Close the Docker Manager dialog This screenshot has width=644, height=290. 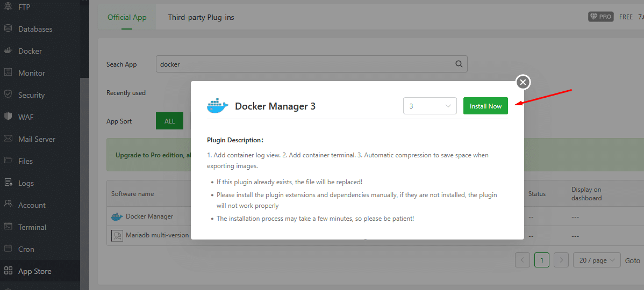[523, 82]
